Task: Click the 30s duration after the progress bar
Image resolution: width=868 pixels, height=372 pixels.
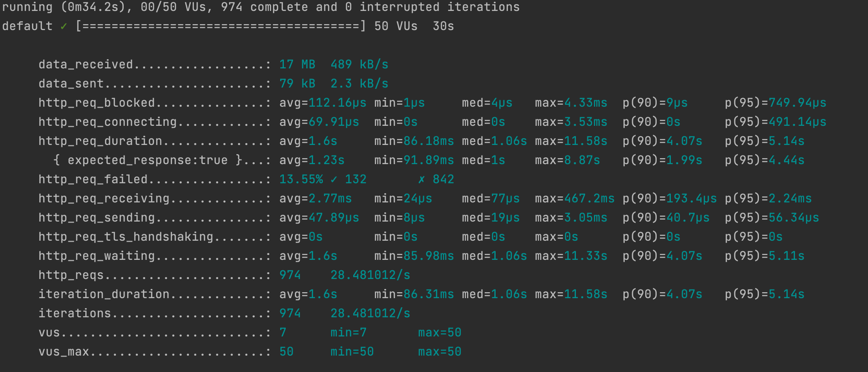Action: pos(443,26)
